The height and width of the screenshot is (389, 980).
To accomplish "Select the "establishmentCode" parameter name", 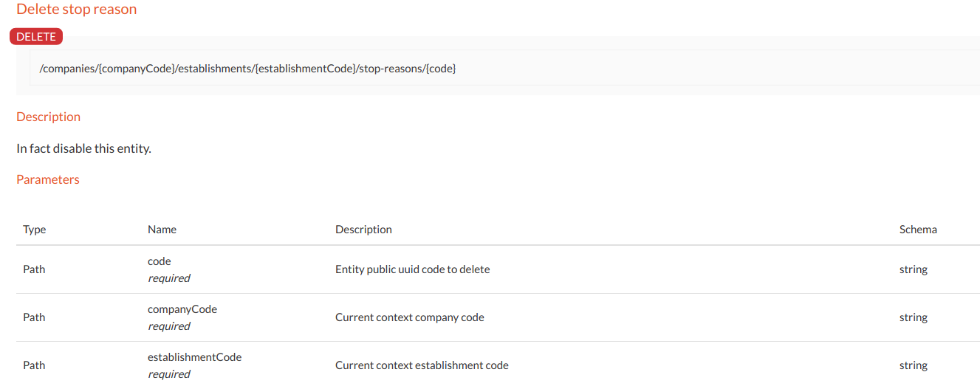I will coord(195,357).
